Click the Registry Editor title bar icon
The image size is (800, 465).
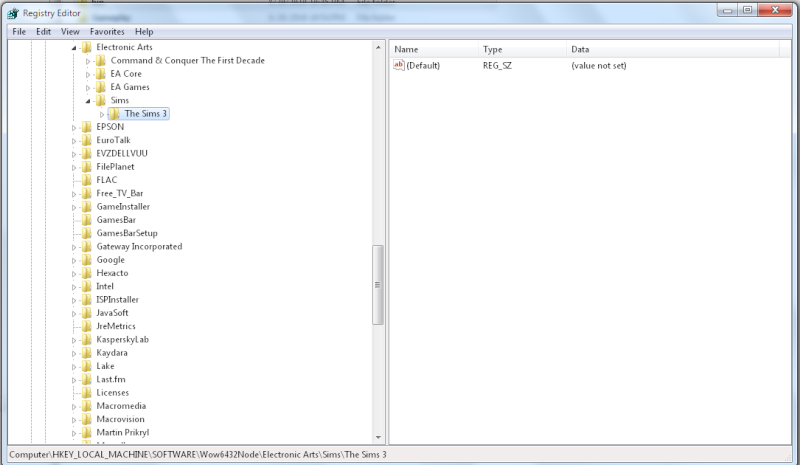13,13
